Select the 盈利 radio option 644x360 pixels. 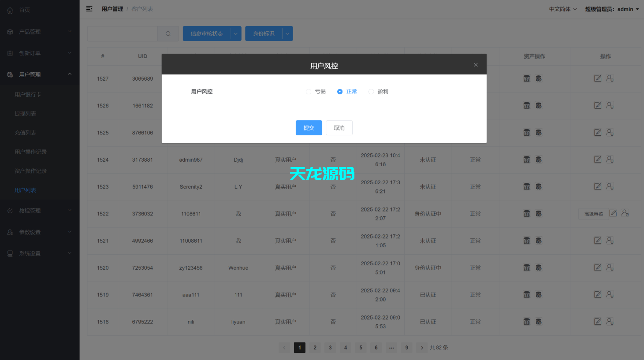371,91
